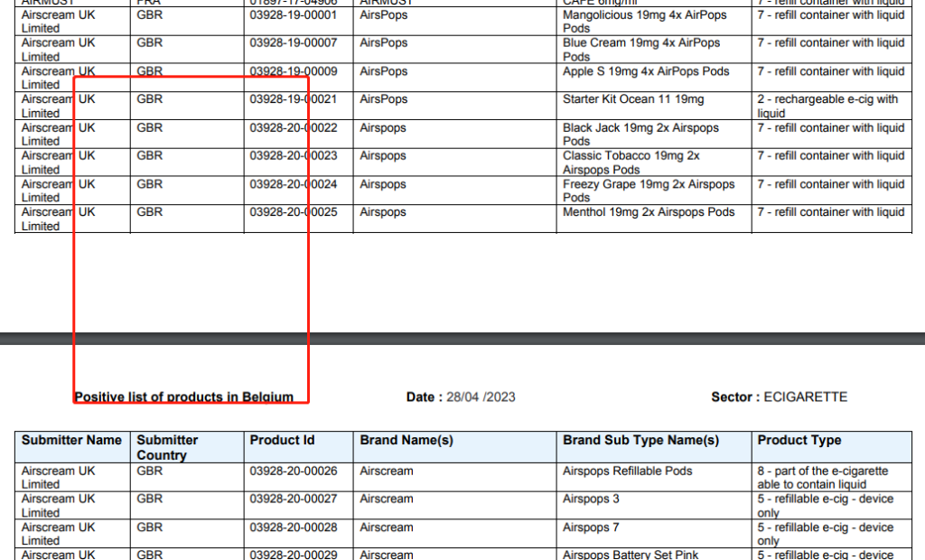The height and width of the screenshot is (560, 925).
Task: Click 'GBR' in 03928-19-00007 row
Action: pos(149,43)
